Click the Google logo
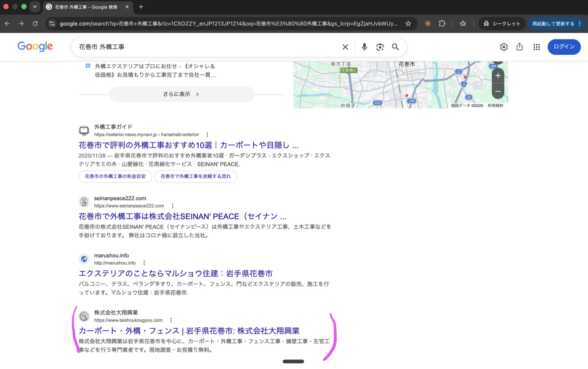The image size is (588, 369). (35, 47)
